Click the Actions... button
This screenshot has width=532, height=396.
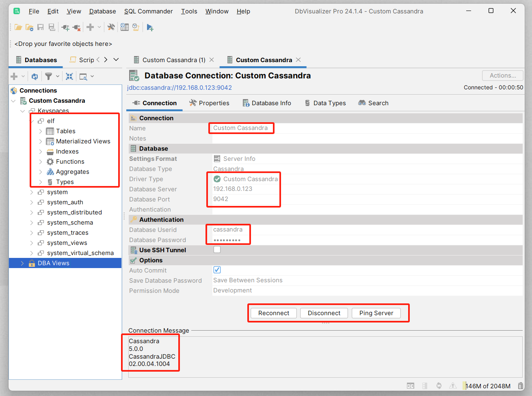tap(503, 76)
